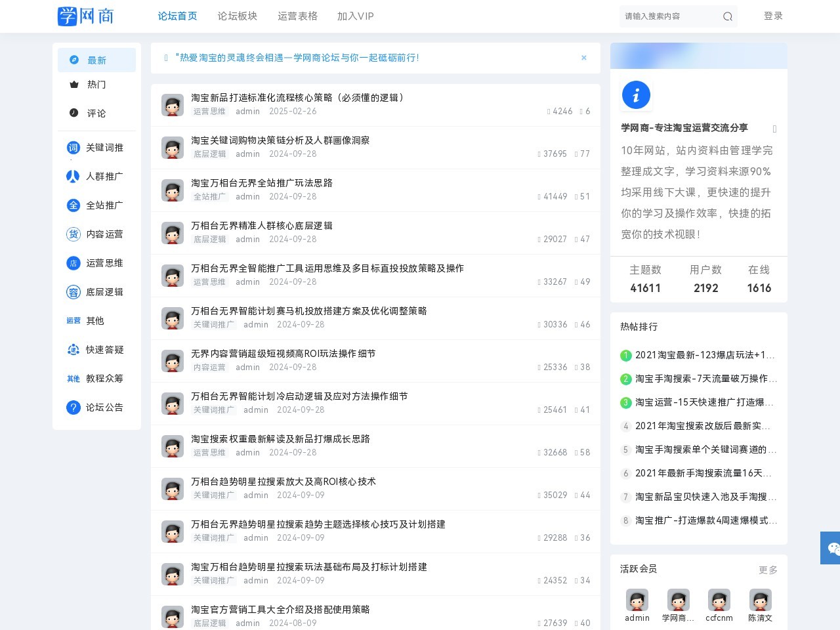This screenshot has height=630, width=840.
Task: Select the 快速答疑 icon
Action: [73, 350]
